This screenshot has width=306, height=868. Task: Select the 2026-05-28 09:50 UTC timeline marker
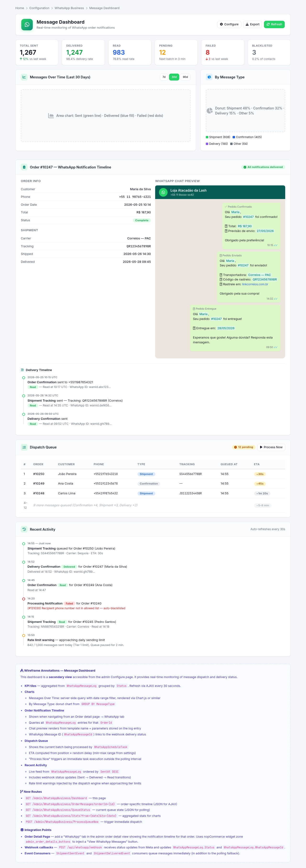(24, 414)
